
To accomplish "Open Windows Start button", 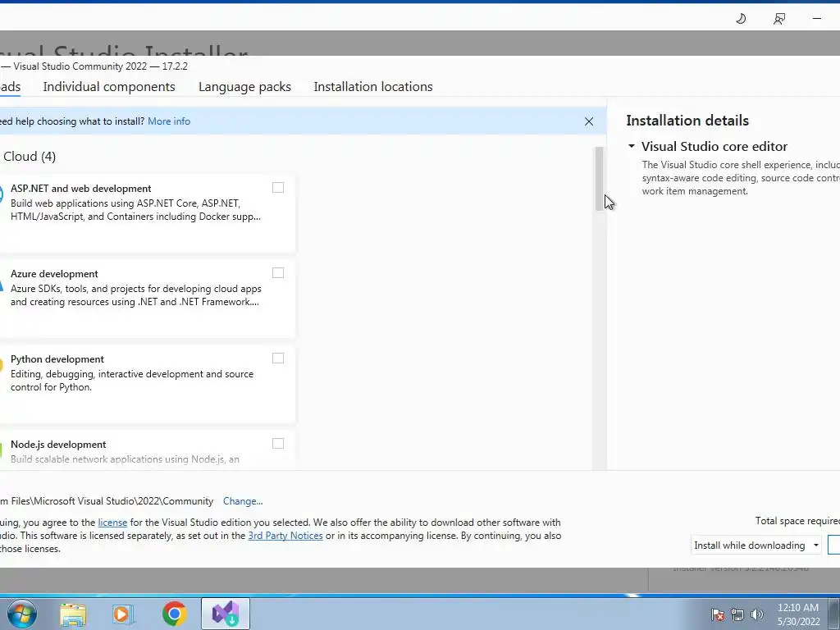I will [x=22, y=614].
